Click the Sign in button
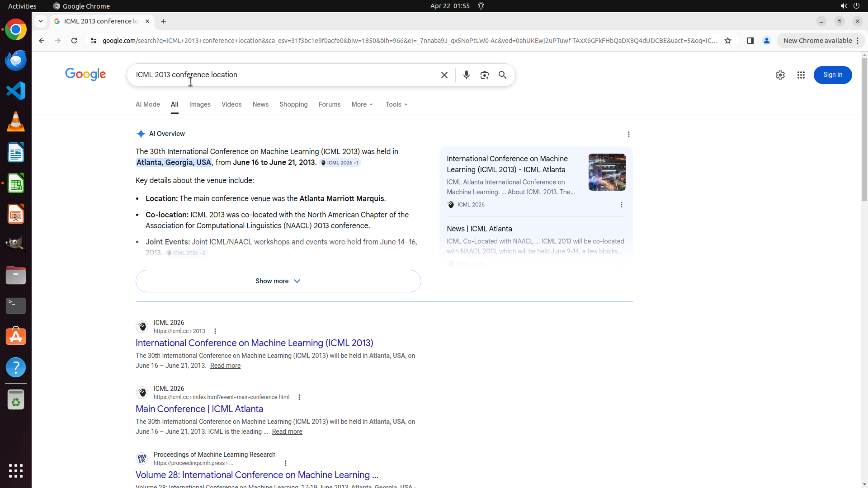The width and height of the screenshot is (868, 488). [832, 75]
